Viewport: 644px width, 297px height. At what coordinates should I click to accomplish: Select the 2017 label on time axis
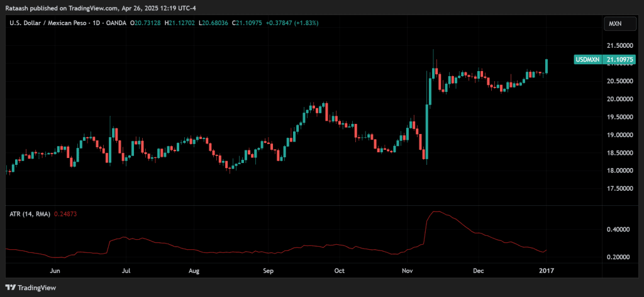coord(547,271)
